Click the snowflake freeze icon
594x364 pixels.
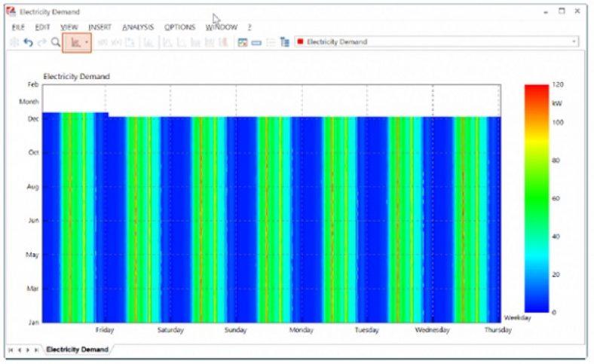14,43
